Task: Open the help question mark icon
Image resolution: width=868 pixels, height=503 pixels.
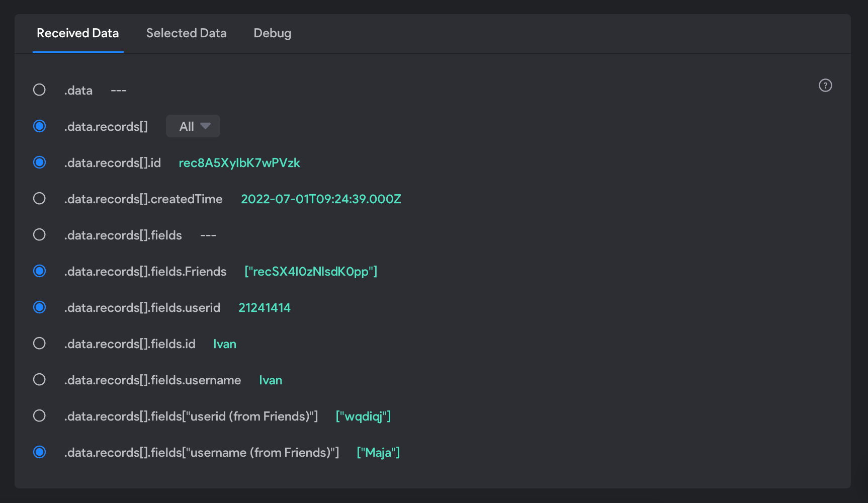Action: pos(825,86)
